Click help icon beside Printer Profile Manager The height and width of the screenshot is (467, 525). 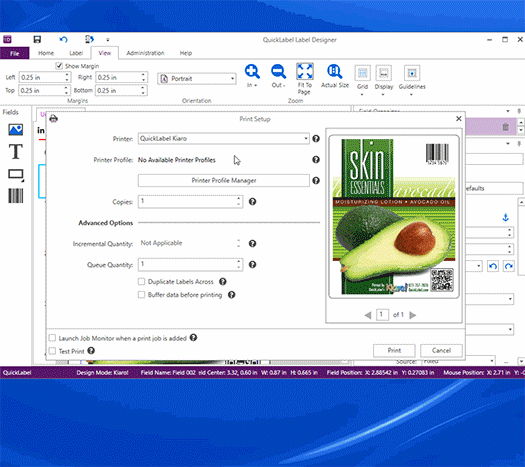pos(316,181)
